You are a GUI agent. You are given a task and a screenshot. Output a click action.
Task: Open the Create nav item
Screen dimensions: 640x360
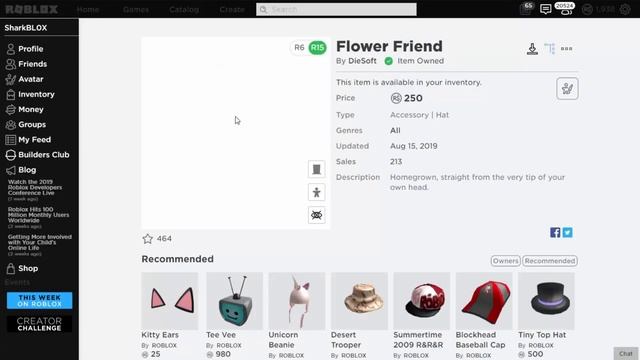[x=232, y=9]
